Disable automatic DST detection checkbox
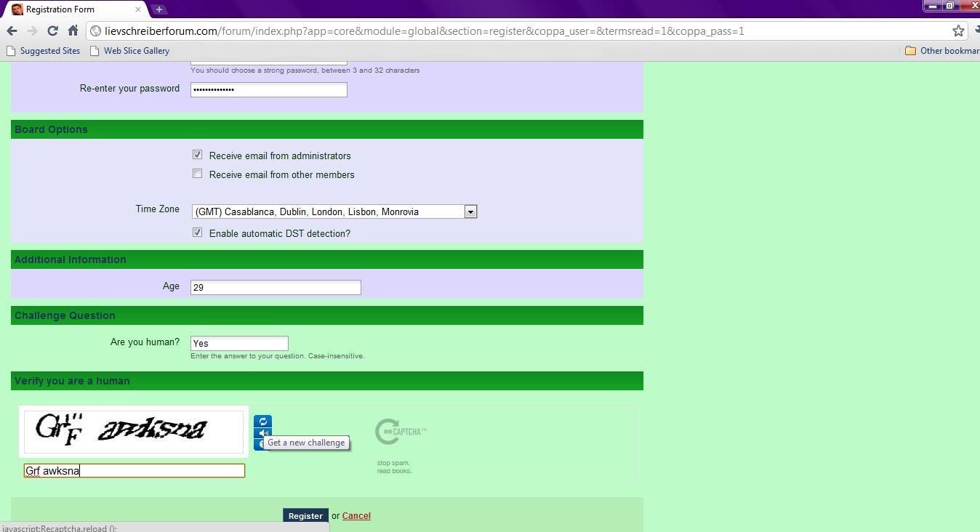Screen dimensions: 980x532 197,233
